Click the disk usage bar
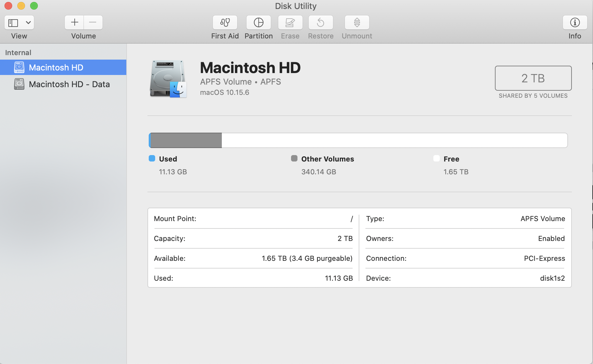The image size is (593, 364). tap(358, 140)
